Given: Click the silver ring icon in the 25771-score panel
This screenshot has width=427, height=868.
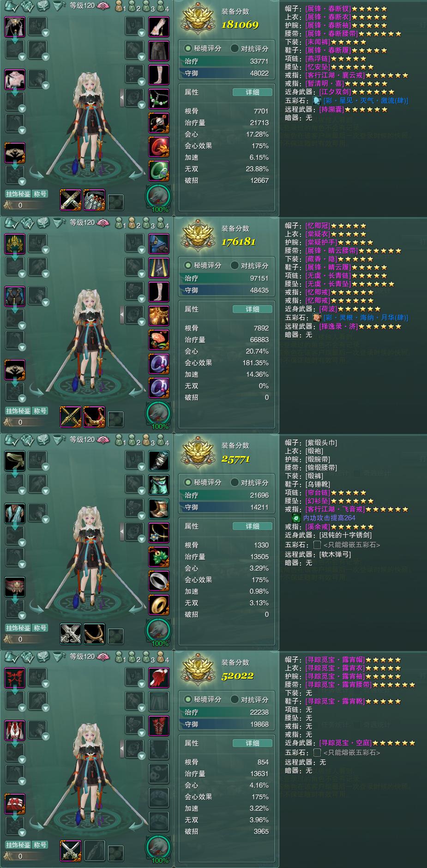Looking at the screenshot, I should coord(159,581).
